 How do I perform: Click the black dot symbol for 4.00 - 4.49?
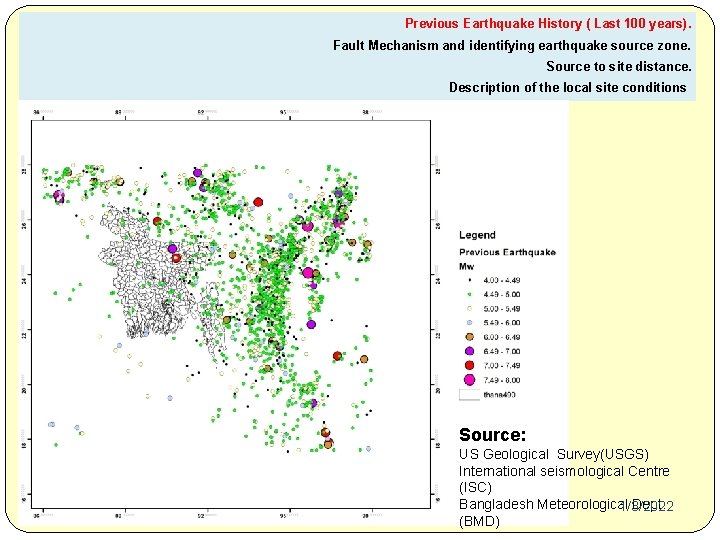469,280
